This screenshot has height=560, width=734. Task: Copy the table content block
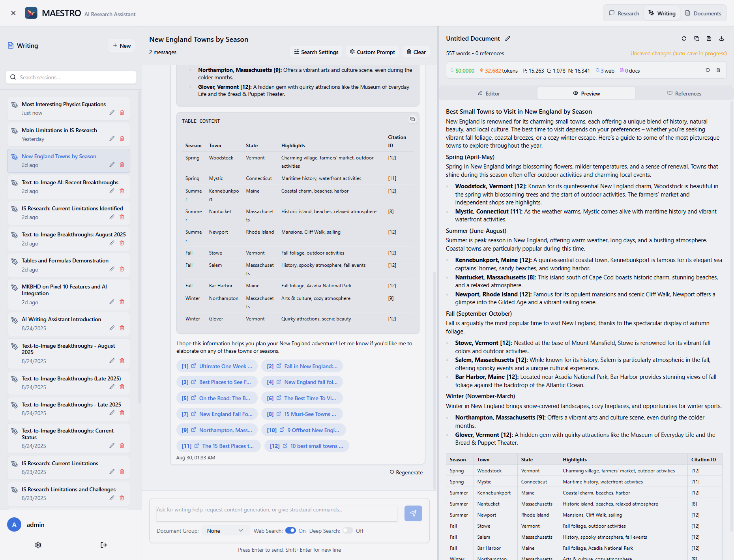pos(412,119)
